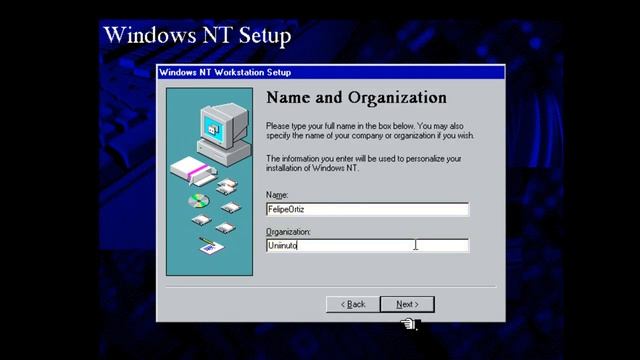Click the Next button
Image resolution: width=640 pixels, height=360 pixels.
407,304
